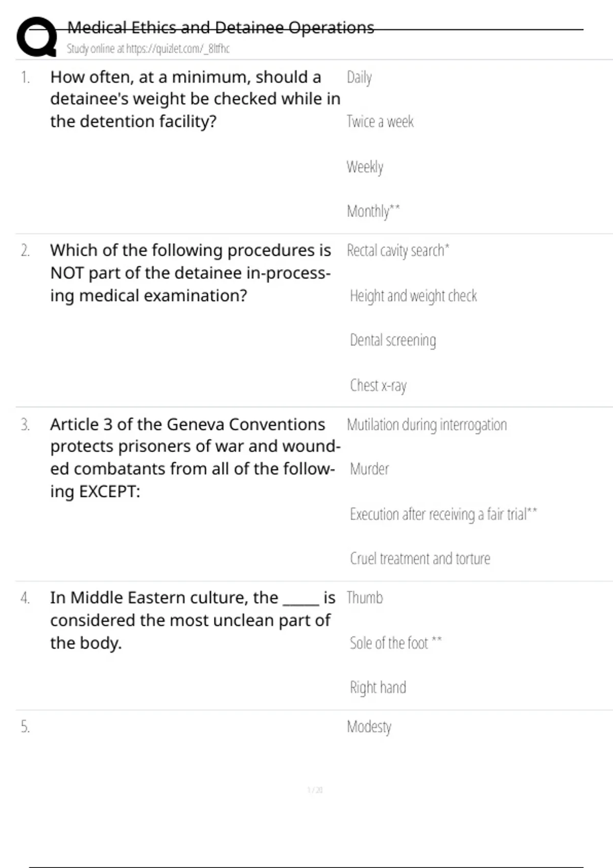Click the "Modesty" answer text
Viewport: 613px width, 868px height.
pyautogui.click(x=369, y=727)
